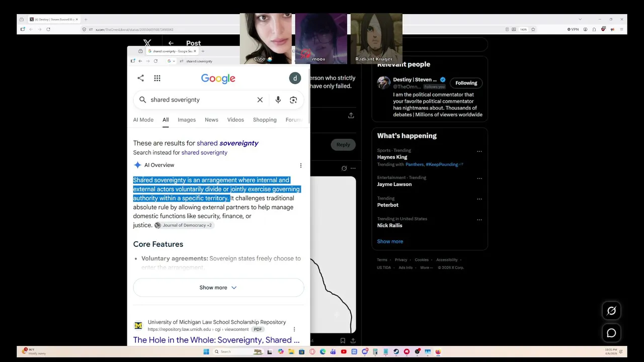Viewport: 644px width, 362px height.
Task: Click the Reply button on the post
Action: tap(343, 145)
